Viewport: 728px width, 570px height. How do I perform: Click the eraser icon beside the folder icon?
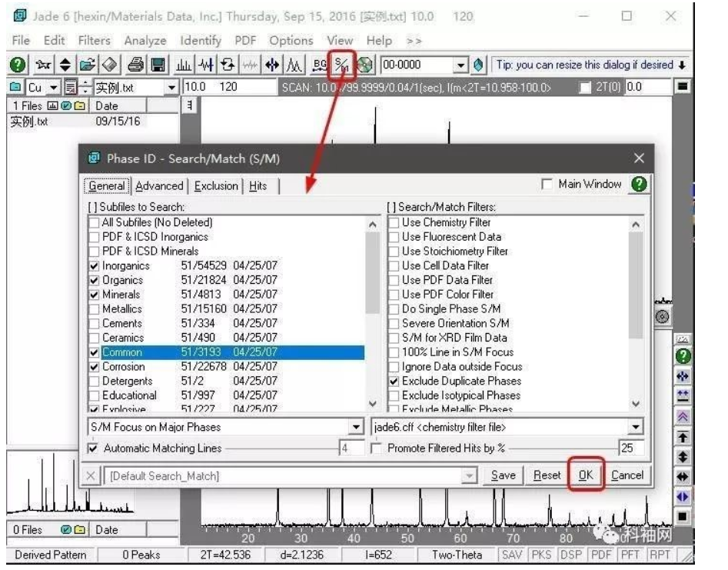click(x=110, y=65)
